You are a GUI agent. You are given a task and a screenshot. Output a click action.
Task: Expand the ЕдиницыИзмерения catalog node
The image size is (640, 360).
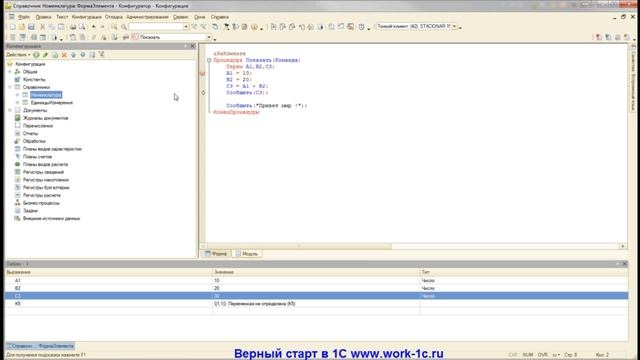[18, 102]
